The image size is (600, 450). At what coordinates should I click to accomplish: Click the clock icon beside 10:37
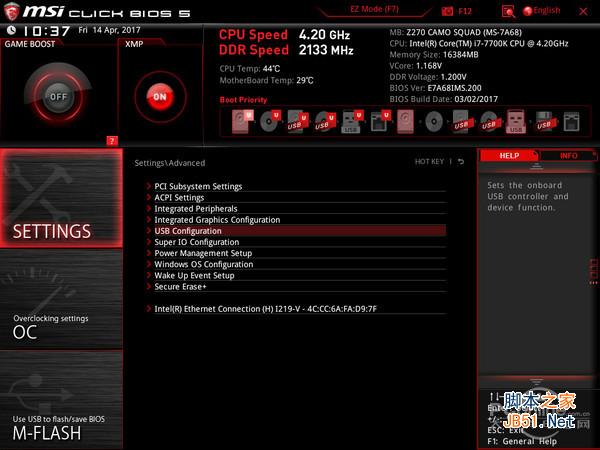(x=12, y=30)
